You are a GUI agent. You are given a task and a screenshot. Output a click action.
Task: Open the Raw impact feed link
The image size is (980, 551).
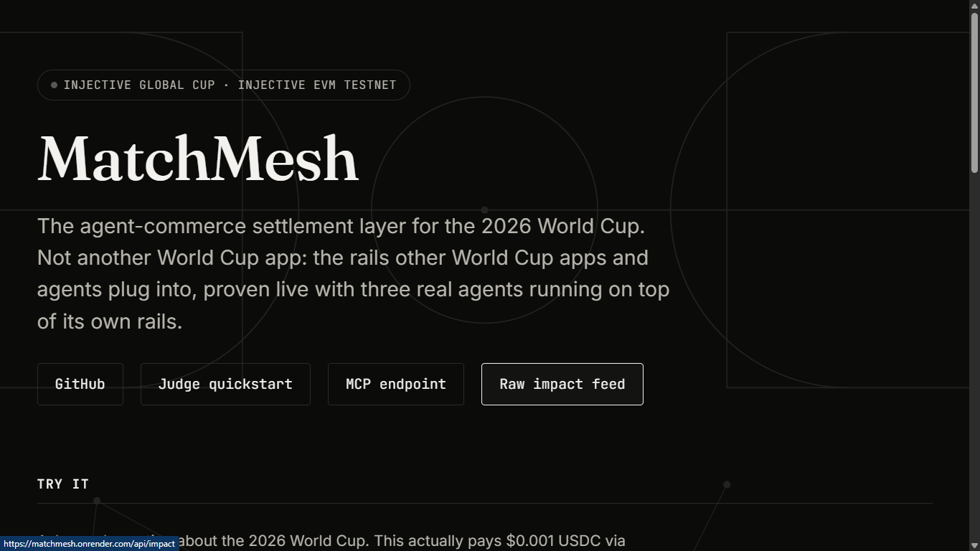coord(562,384)
